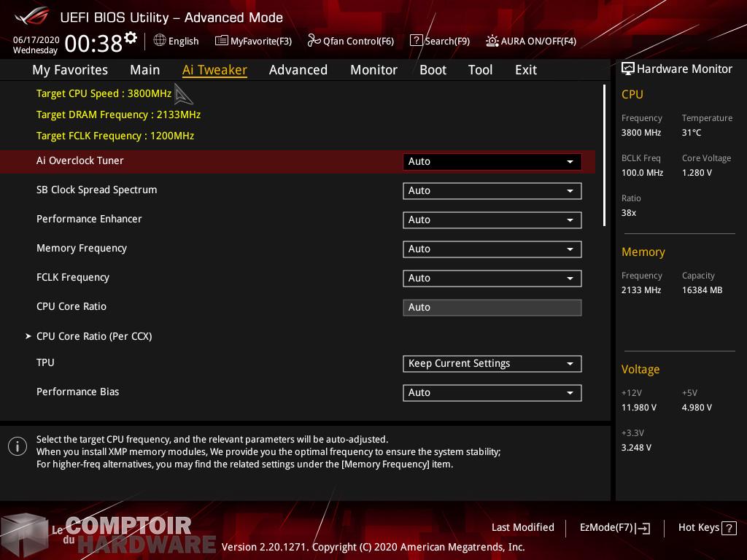Click Search(F9) label

point(447,41)
